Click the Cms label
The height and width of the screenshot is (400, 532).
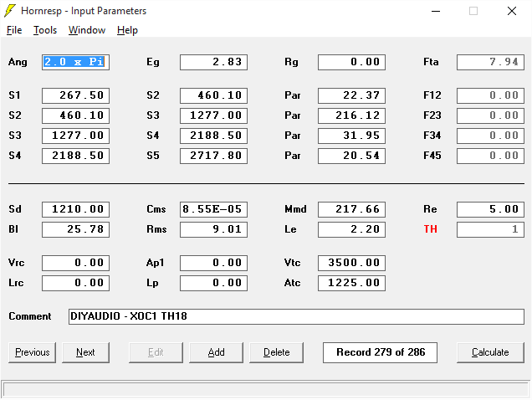click(156, 209)
